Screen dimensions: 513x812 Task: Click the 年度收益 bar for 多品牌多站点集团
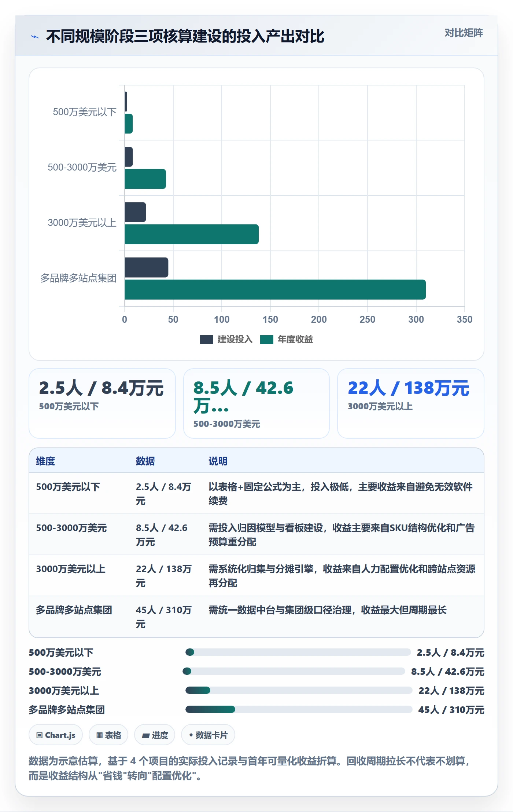[x=275, y=290]
